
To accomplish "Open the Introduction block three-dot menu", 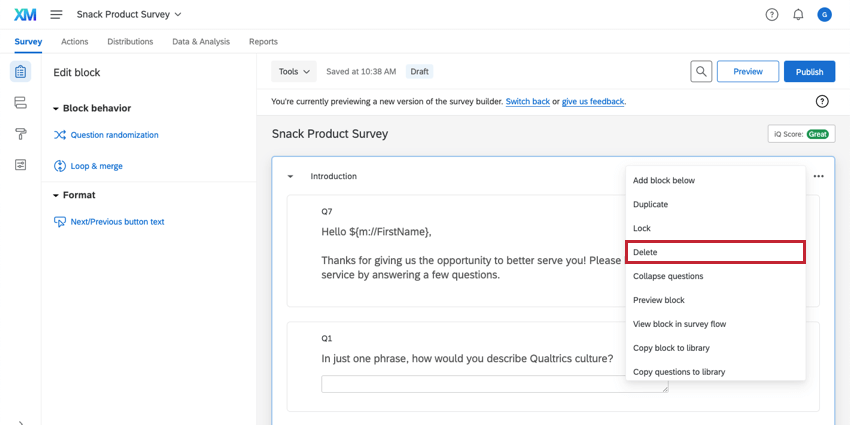I will (819, 176).
